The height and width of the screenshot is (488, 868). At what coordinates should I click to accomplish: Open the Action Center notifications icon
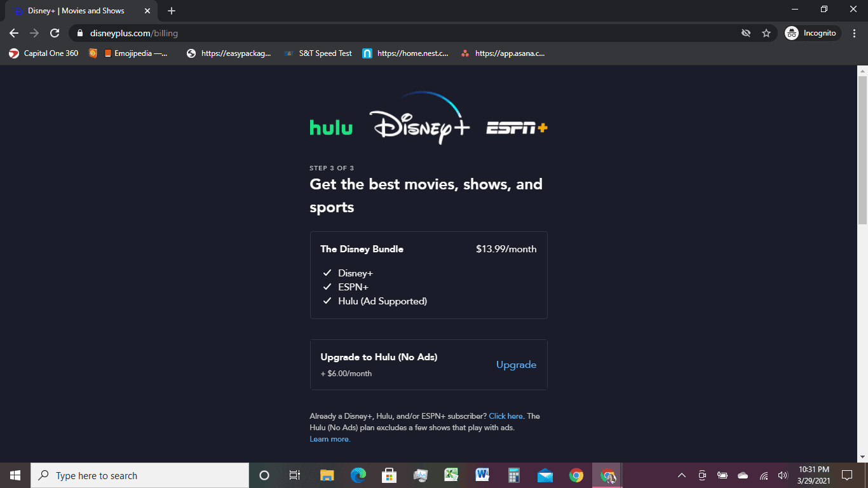[846, 475]
